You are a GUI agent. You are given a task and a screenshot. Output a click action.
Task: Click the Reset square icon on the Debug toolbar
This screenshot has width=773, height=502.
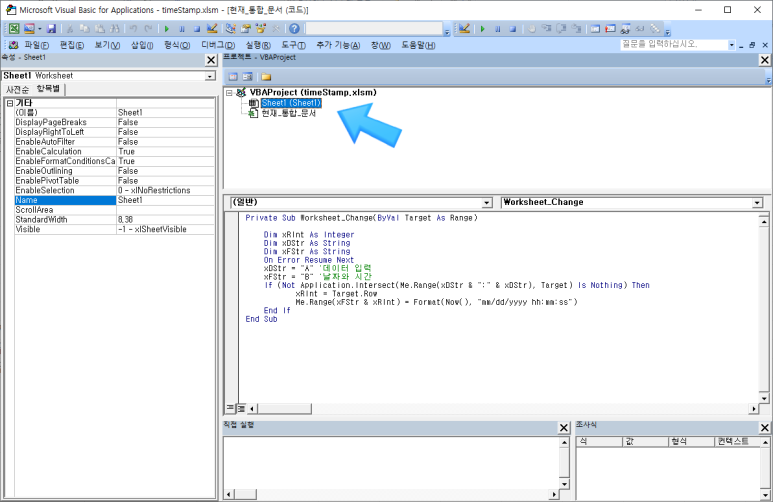(x=513, y=29)
